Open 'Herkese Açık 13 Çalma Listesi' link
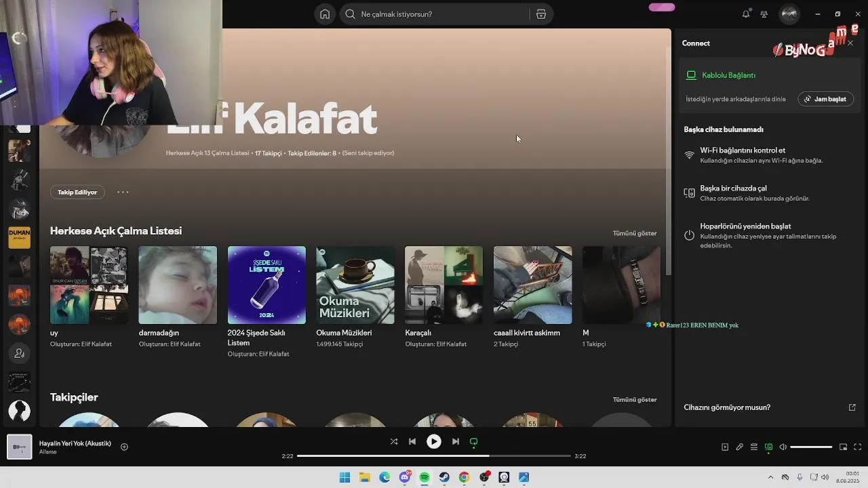The image size is (868, 488). click(x=208, y=153)
